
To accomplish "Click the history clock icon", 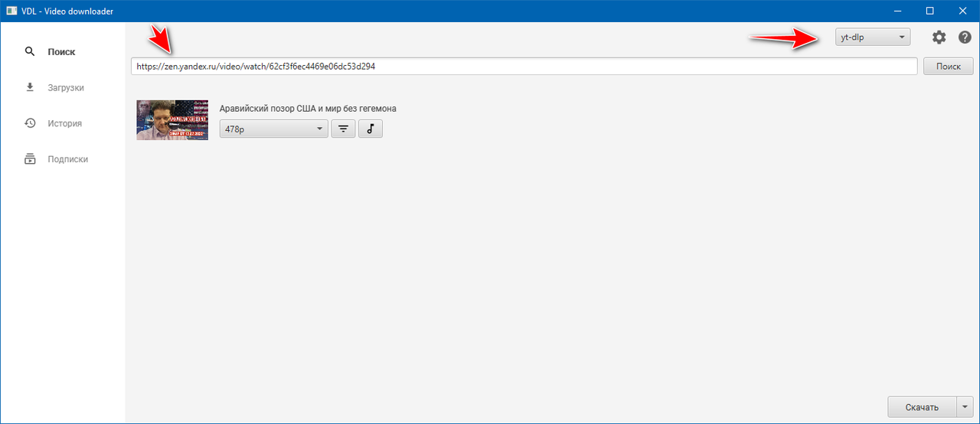I will [x=30, y=123].
